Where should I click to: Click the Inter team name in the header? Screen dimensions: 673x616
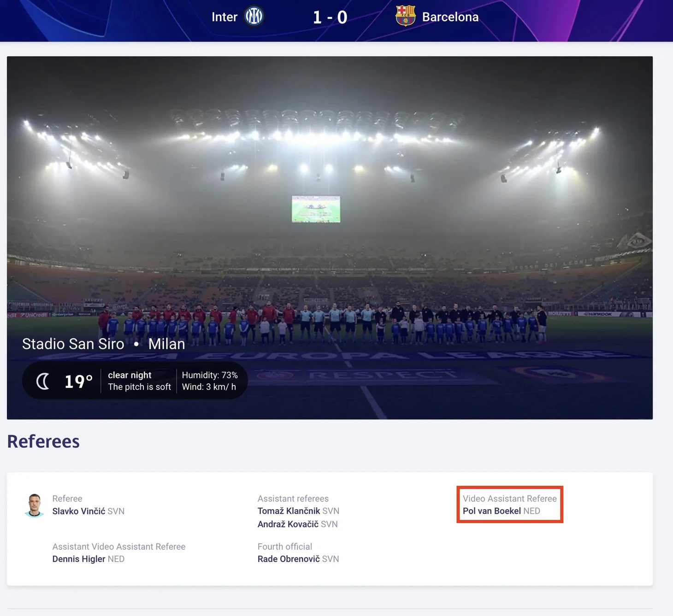[224, 17]
